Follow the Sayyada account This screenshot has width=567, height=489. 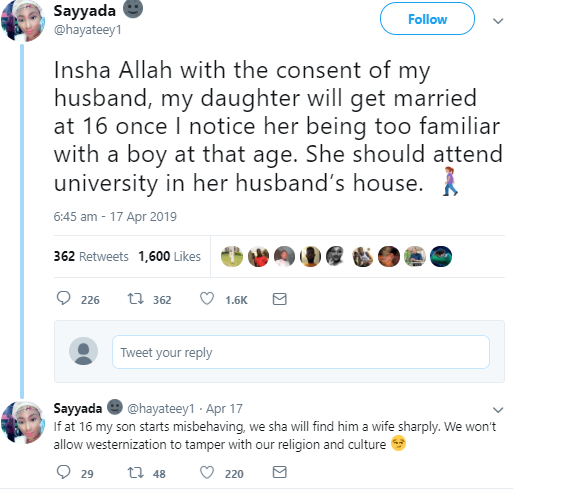point(427,19)
